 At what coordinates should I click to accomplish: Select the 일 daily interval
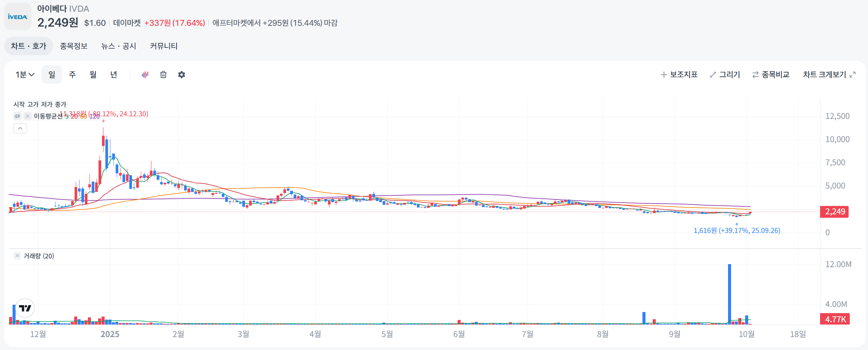point(52,74)
